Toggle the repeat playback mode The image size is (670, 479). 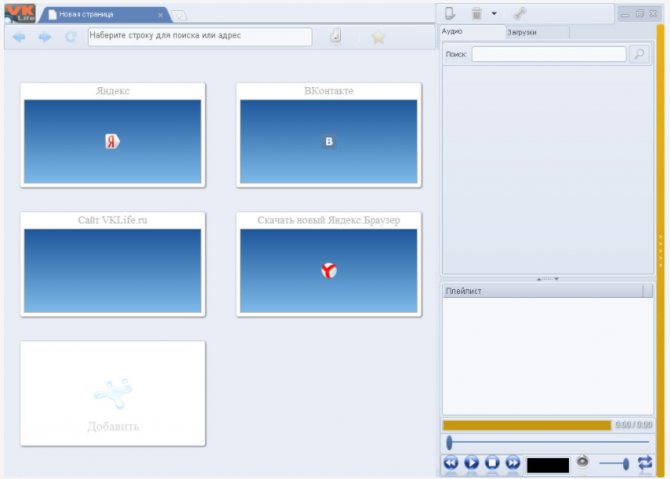tap(645, 463)
